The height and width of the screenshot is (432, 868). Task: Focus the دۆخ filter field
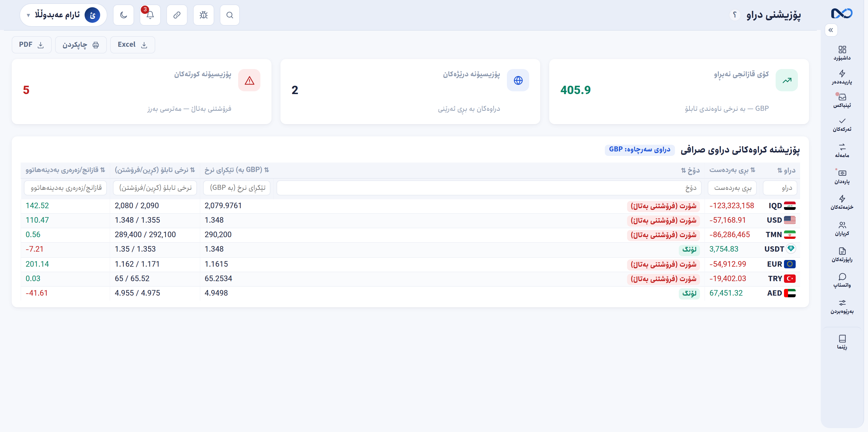point(489,188)
